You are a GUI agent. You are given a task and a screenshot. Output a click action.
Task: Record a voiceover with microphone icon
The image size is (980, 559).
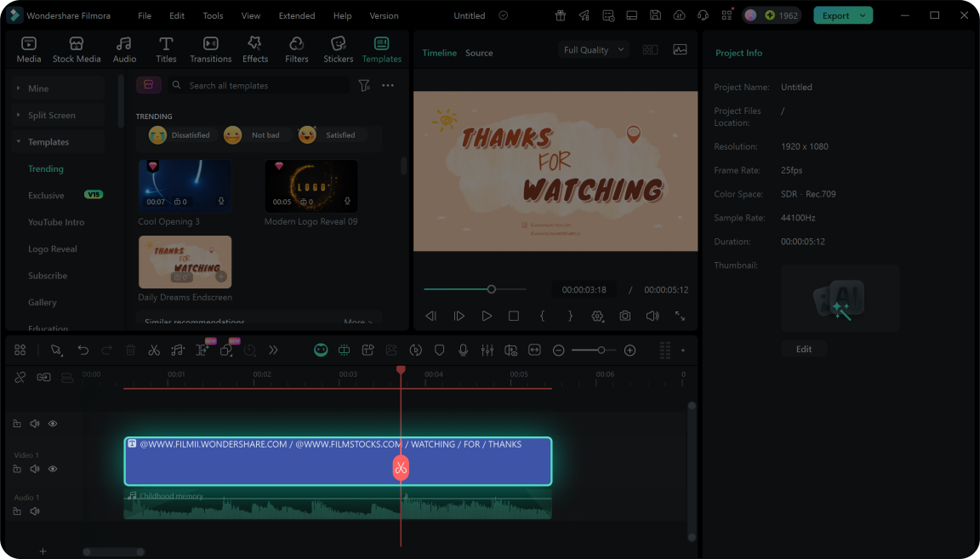coord(463,351)
